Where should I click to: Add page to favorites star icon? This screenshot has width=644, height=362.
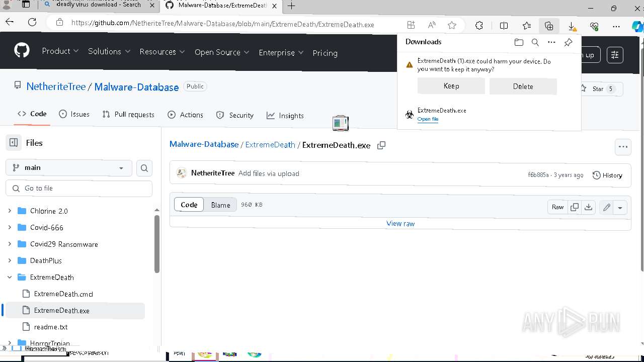coord(452,25)
